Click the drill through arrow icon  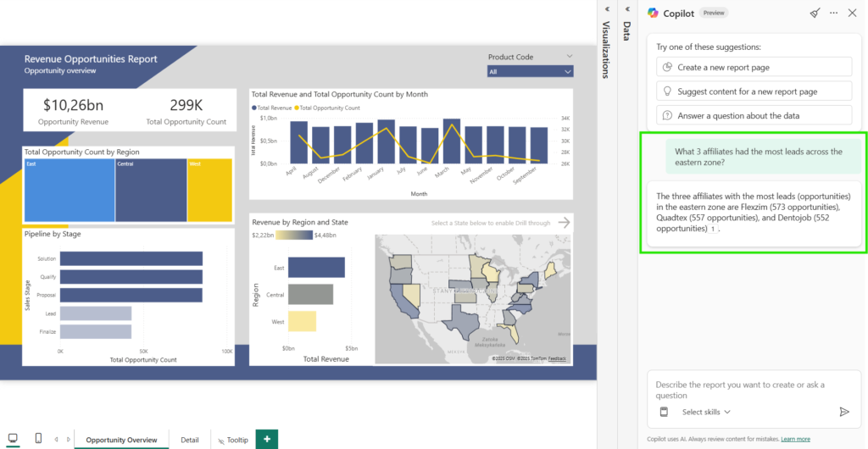tap(564, 223)
